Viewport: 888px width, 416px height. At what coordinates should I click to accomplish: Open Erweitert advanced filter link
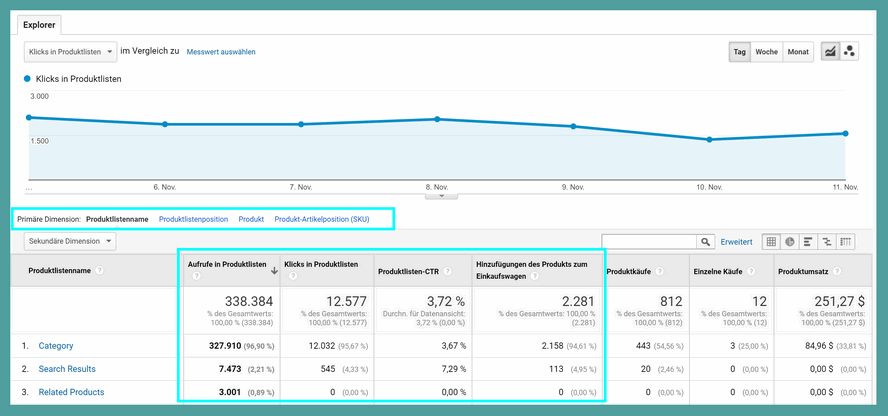click(x=736, y=242)
